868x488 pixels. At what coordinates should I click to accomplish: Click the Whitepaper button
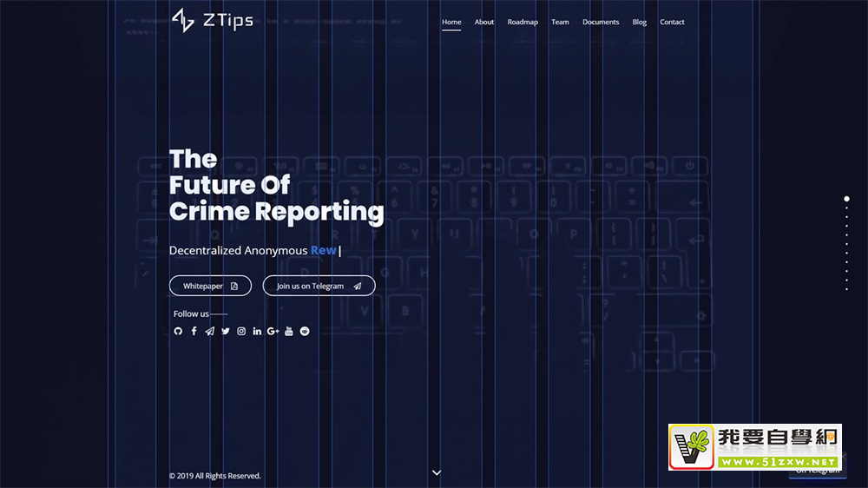point(210,286)
